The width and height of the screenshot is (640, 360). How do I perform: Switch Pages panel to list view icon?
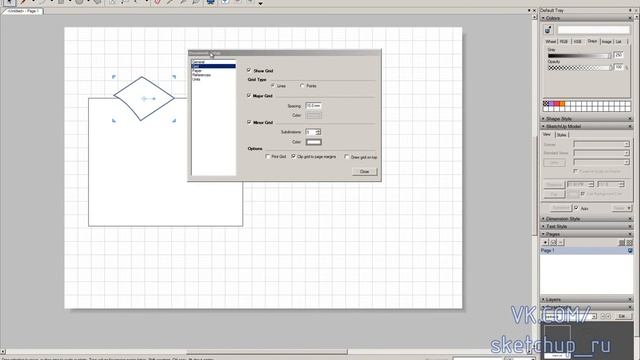click(x=622, y=242)
